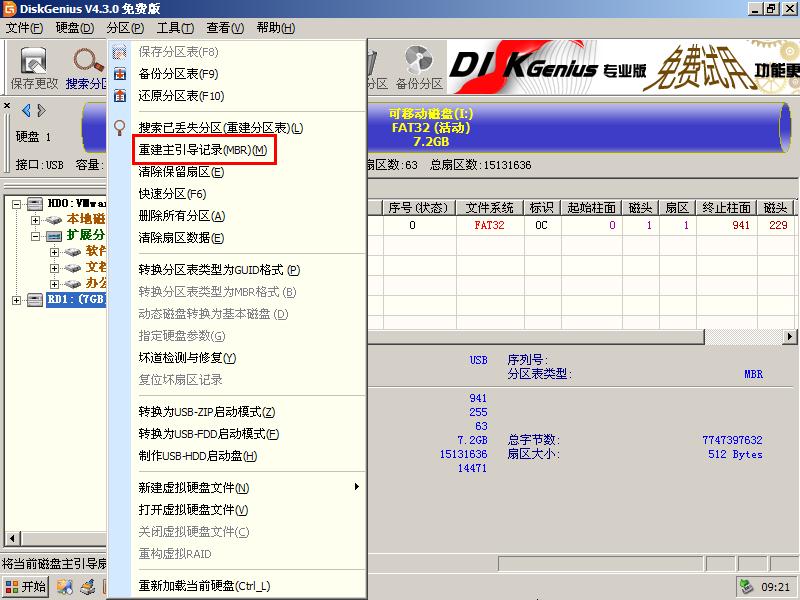Image resolution: width=800 pixels, height=600 pixels.
Task: Click the 备份分区 disc toolbar icon
Action: 419,59
